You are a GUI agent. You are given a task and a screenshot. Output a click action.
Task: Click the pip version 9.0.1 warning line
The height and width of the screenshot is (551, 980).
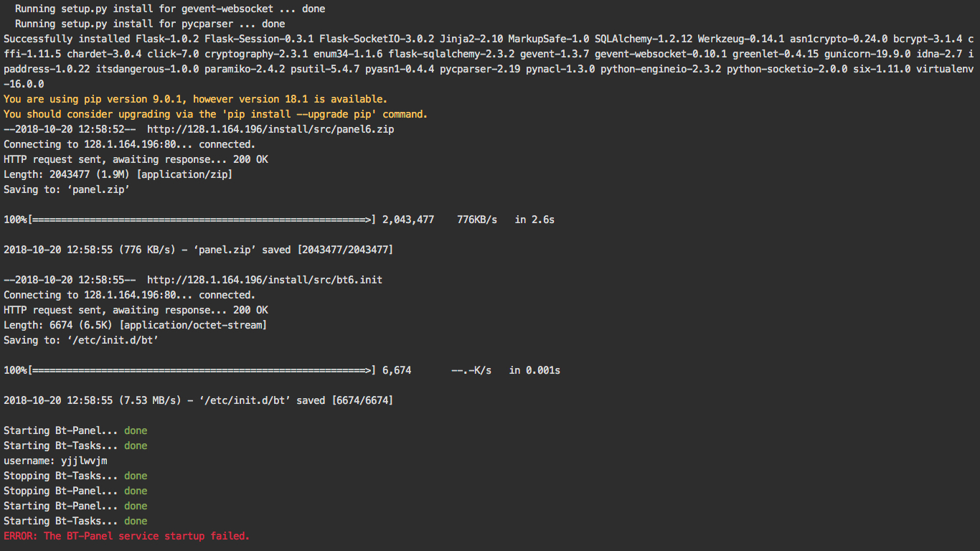click(x=195, y=99)
